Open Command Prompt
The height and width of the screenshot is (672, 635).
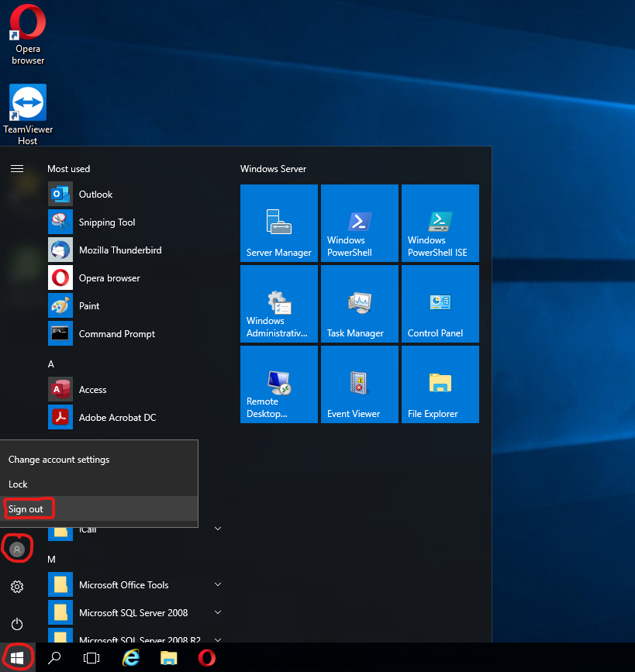pyautogui.click(x=116, y=334)
